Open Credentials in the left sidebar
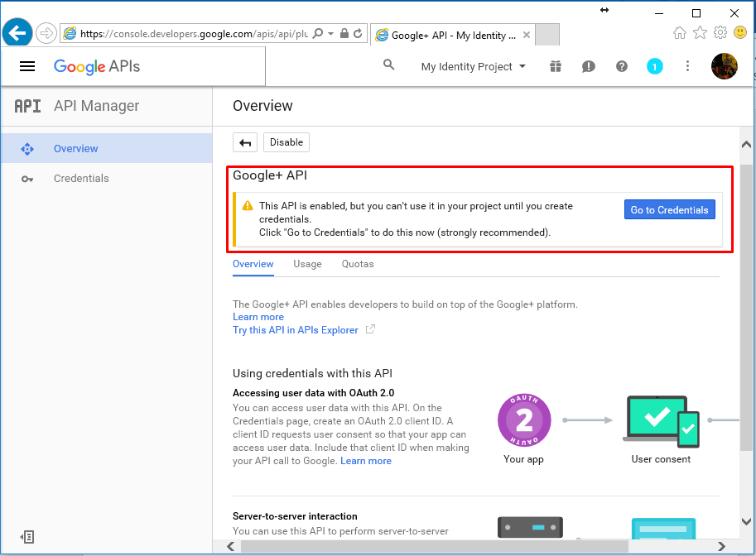The image size is (756, 556). 107,178
